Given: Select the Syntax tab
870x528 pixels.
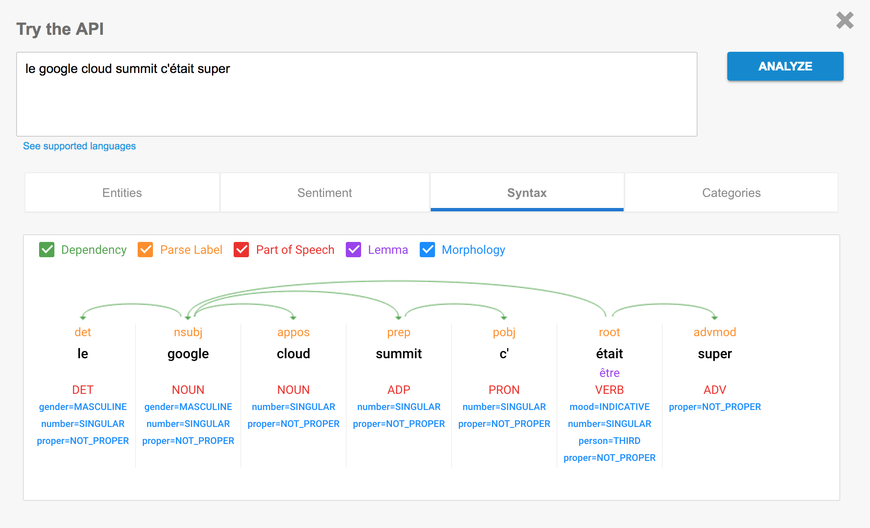Looking at the screenshot, I should coord(527,193).
